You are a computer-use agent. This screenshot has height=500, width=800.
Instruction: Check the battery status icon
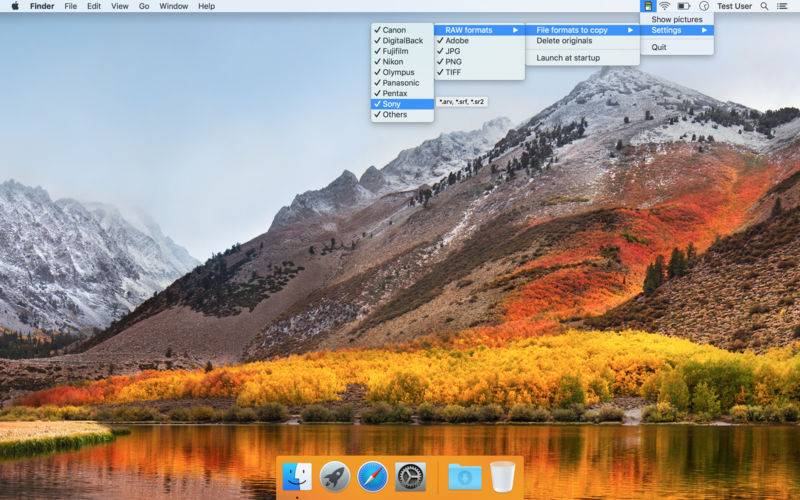point(684,6)
